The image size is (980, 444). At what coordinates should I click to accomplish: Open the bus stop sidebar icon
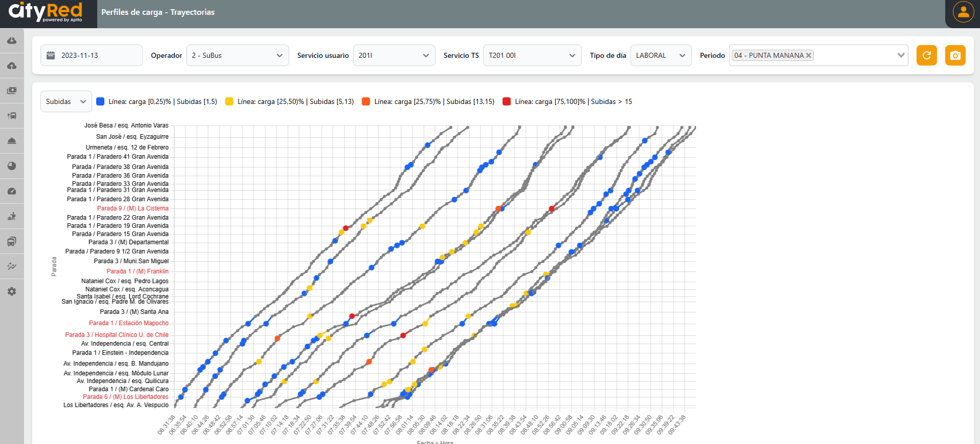click(x=12, y=116)
